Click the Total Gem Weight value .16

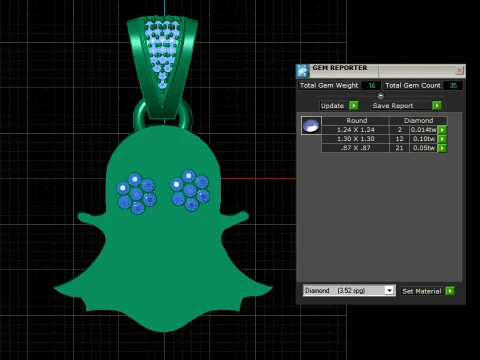371,86
